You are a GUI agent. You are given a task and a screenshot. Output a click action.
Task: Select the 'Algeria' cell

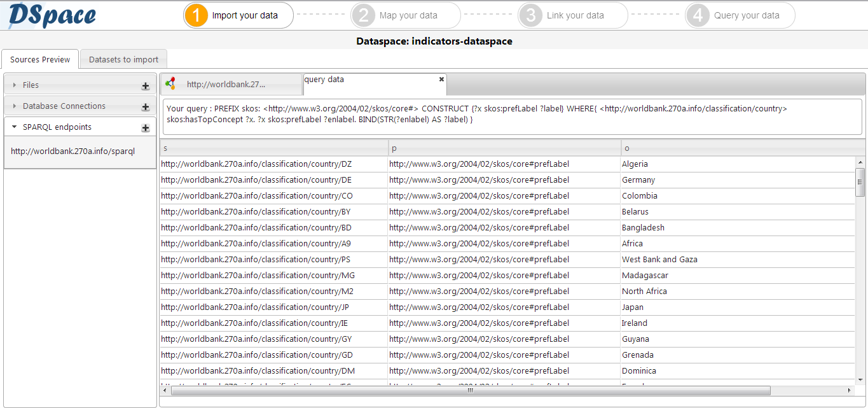(738, 164)
